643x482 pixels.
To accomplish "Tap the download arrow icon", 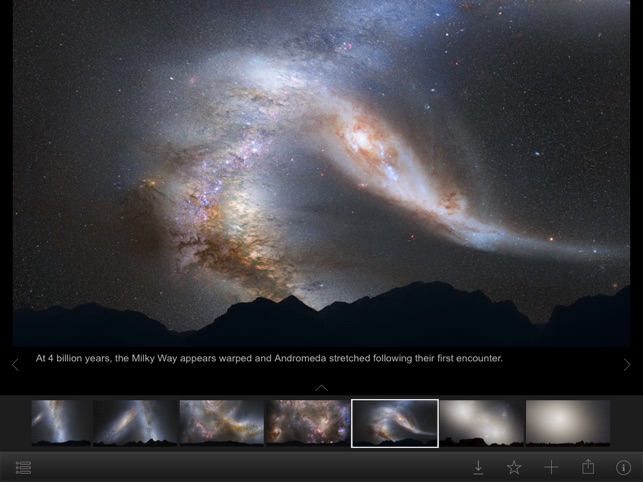I will point(478,467).
